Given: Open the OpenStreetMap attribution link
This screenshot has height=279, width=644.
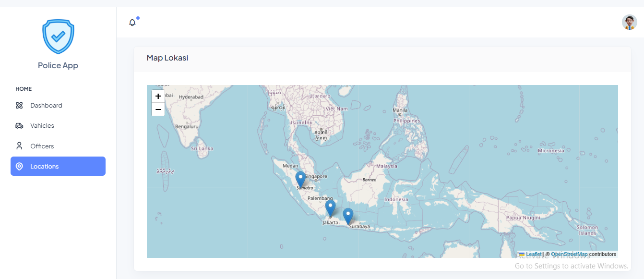Looking at the screenshot, I should tap(569, 254).
